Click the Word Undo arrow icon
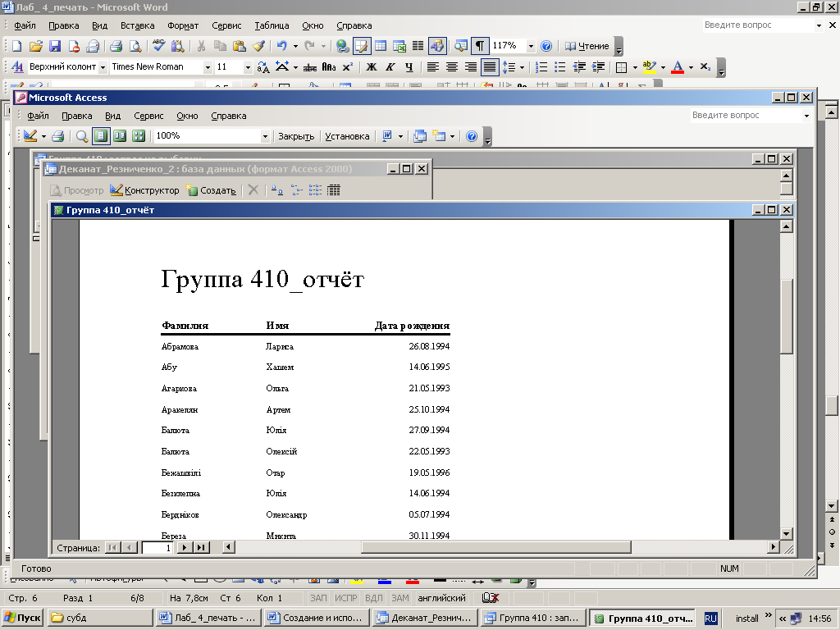This screenshot has width=840, height=630. pos(282,46)
